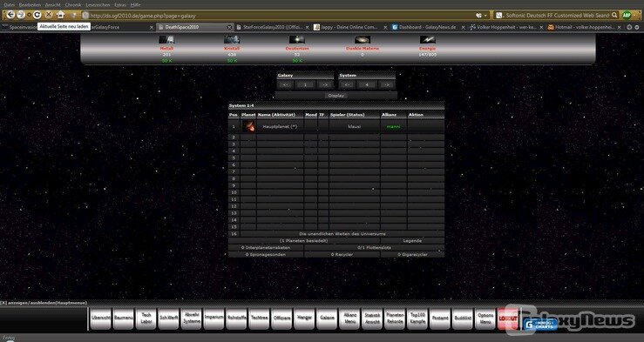Open the Offiziere button
644x342 pixels.
(x=281, y=319)
